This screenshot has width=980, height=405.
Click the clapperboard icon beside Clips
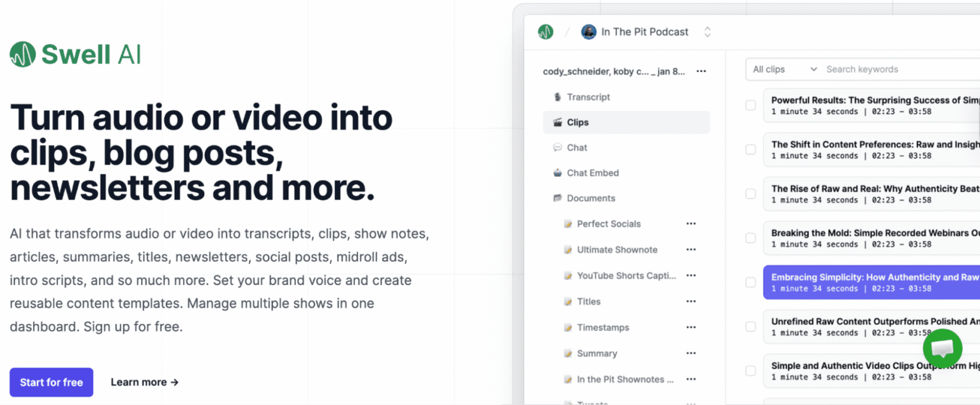(x=558, y=122)
